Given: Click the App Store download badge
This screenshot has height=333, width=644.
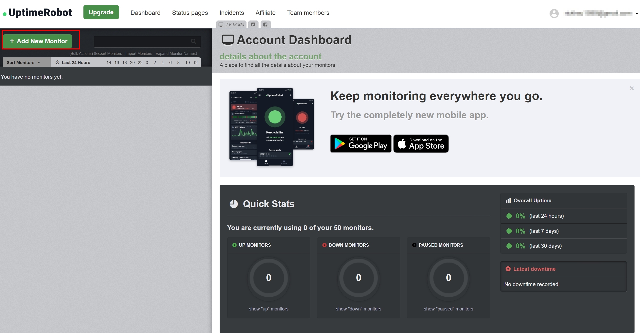Looking at the screenshot, I should 421,144.
